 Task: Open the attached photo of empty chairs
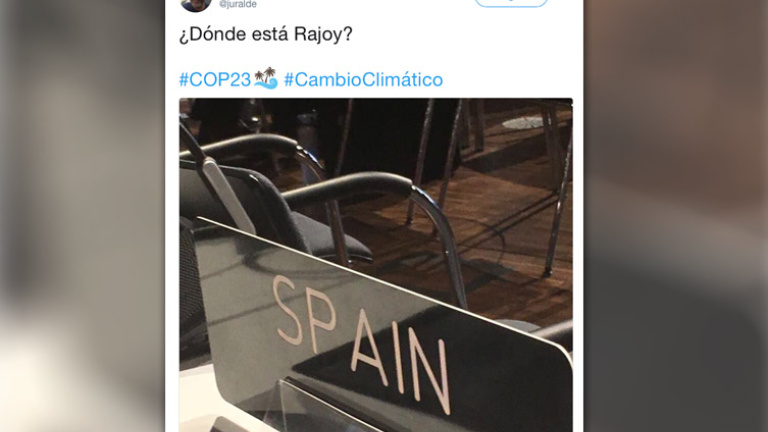(376, 265)
